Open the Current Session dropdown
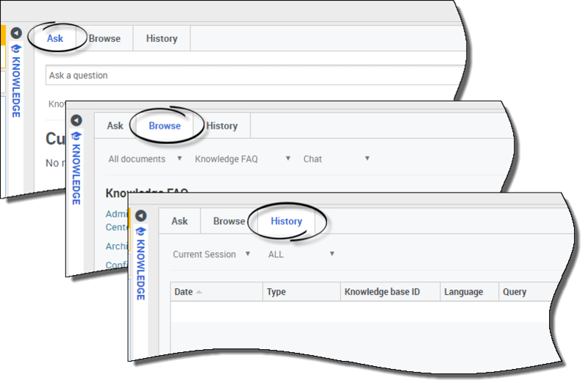The image size is (588, 383). (211, 254)
